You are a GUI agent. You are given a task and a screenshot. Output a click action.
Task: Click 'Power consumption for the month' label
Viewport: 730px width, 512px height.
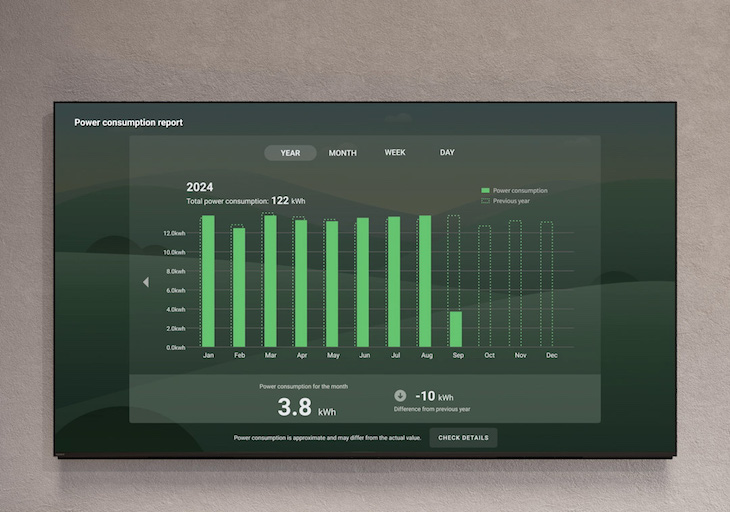coord(304,386)
